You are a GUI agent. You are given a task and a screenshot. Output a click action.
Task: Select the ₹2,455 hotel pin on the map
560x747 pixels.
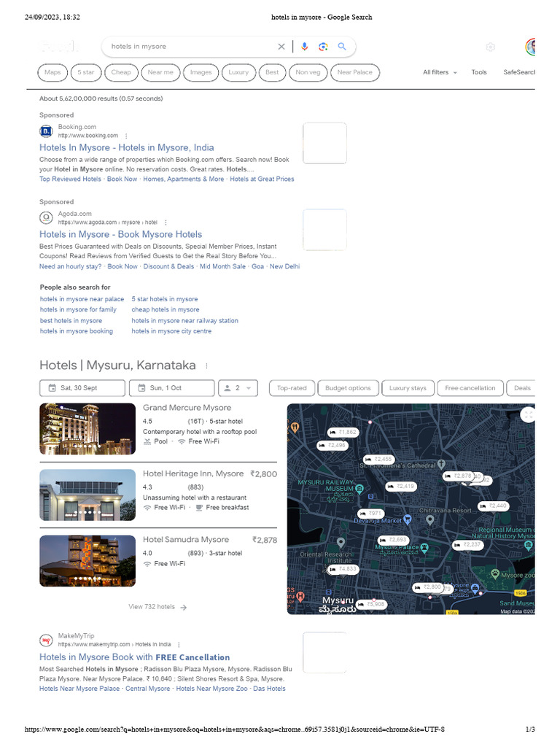click(x=378, y=460)
